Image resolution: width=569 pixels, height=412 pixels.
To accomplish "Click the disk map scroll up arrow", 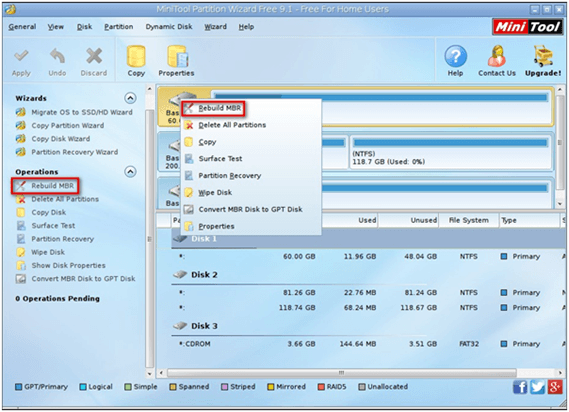I will tap(560, 89).
